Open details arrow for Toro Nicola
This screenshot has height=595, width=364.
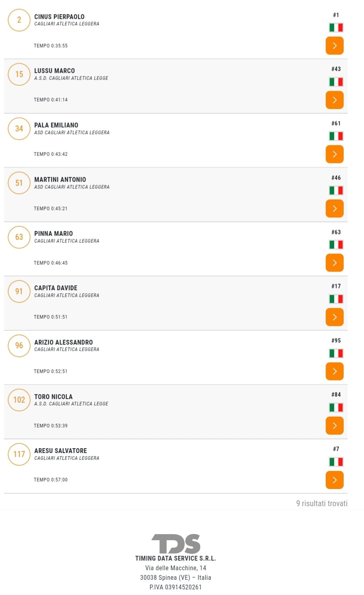click(x=334, y=425)
